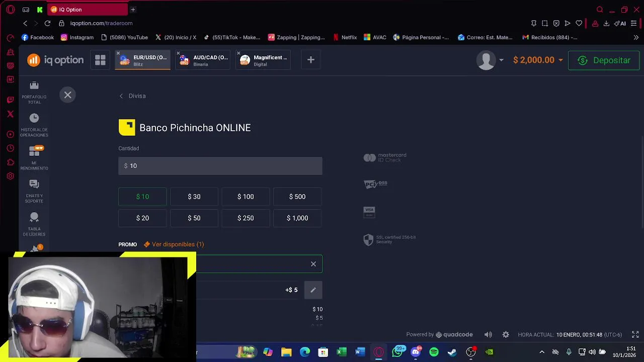Click the heart bookmark icon in toolbar
The image size is (644, 362).
[579, 23]
